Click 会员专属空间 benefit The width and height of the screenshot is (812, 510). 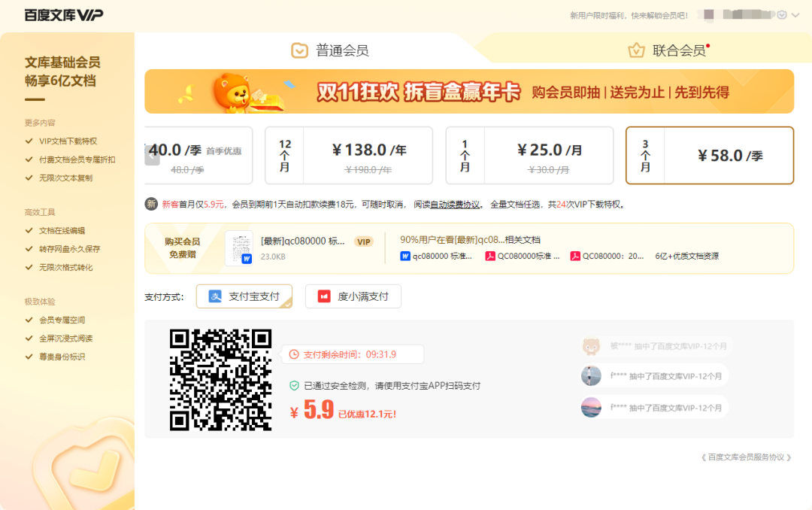point(56,320)
